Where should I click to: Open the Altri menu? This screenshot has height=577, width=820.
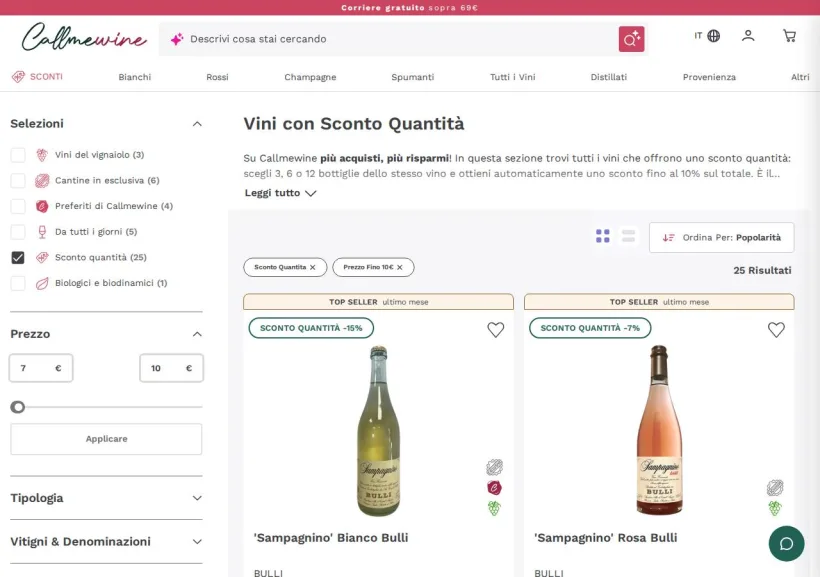pyautogui.click(x=800, y=77)
